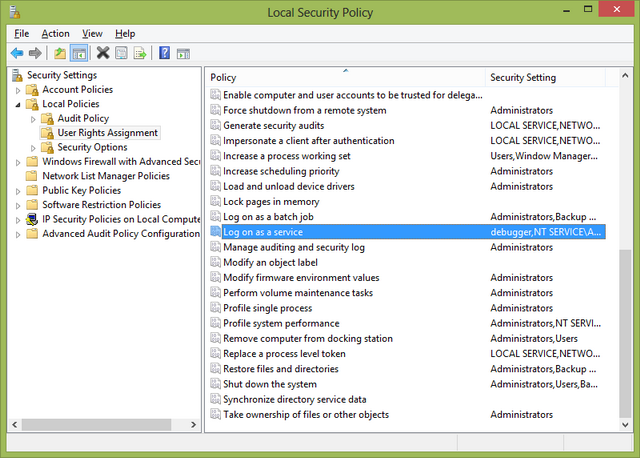Select Network List Manager Policies in tree
This screenshot has height=458, width=640.
click(x=106, y=176)
